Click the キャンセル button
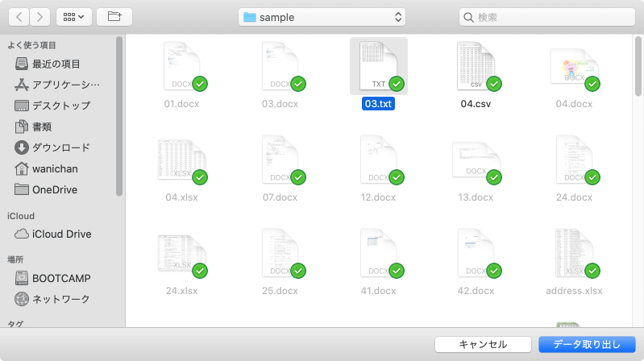Image resolution: width=644 pixels, height=361 pixels. coord(483,344)
